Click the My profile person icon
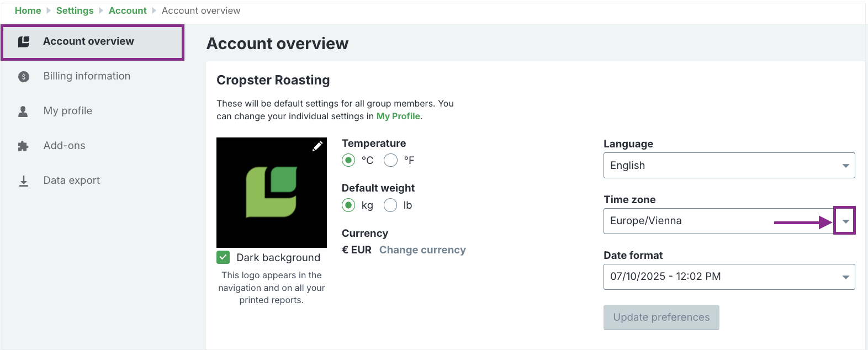Viewport: 868px width, 350px height. point(23,112)
